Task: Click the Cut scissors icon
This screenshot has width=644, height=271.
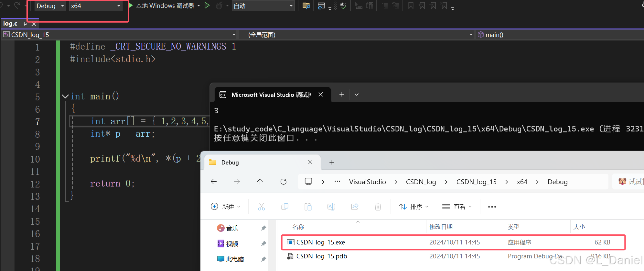Action: (262, 207)
